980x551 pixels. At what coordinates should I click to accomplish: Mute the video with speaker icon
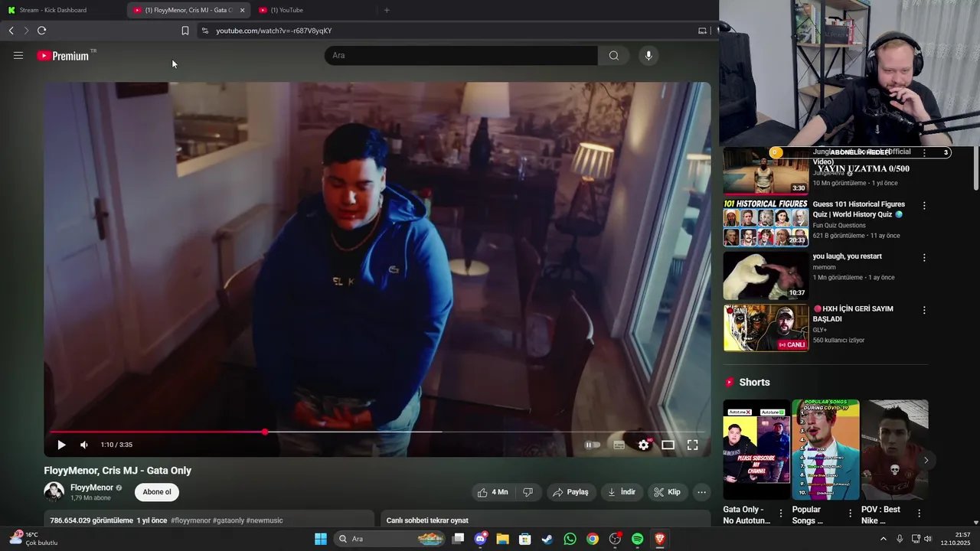84,445
